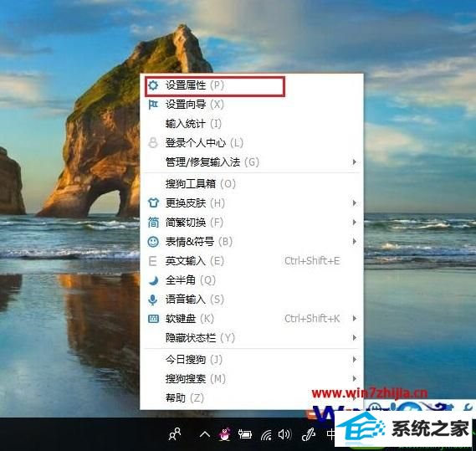The image size is (476, 451).
Task: Click the smiley icon beside 表情&符号
Action: (x=153, y=242)
